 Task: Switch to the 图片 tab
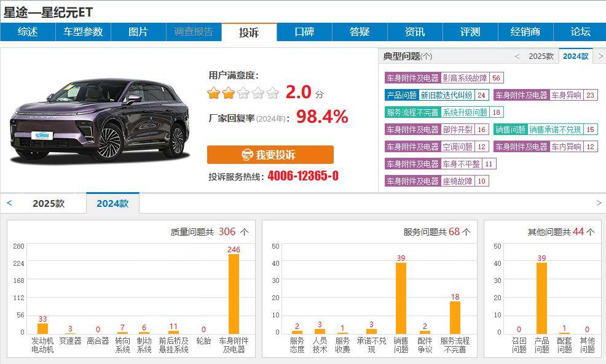[x=138, y=32]
